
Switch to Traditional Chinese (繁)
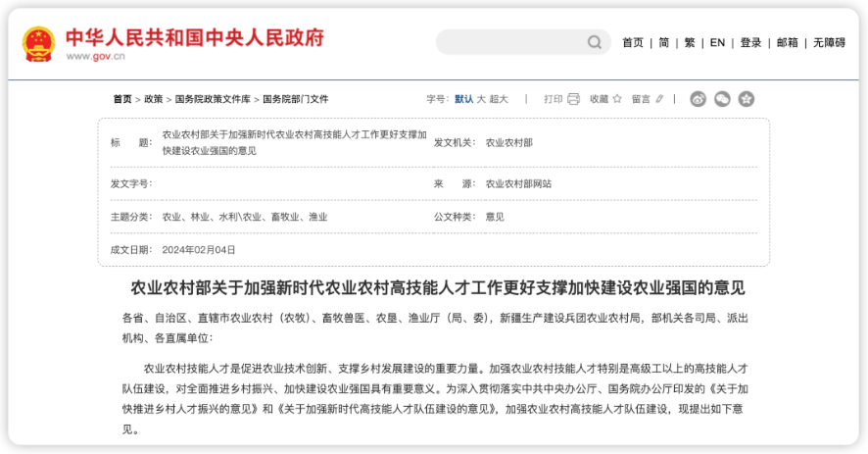coord(690,42)
